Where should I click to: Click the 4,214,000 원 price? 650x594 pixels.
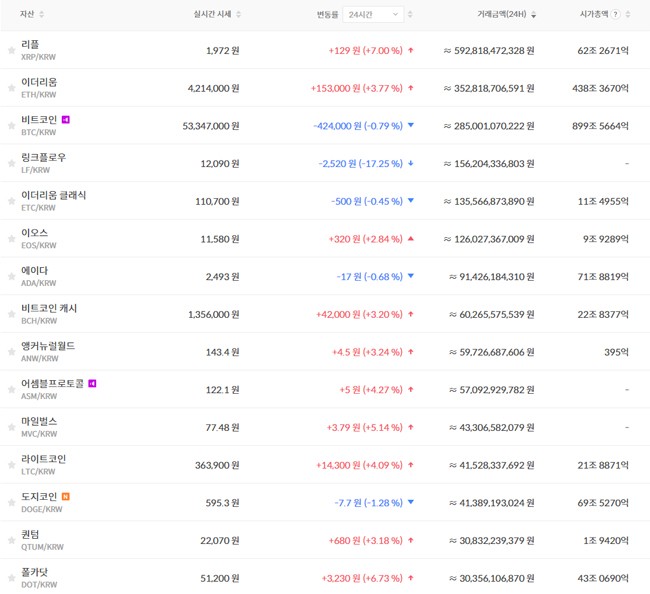(213, 88)
